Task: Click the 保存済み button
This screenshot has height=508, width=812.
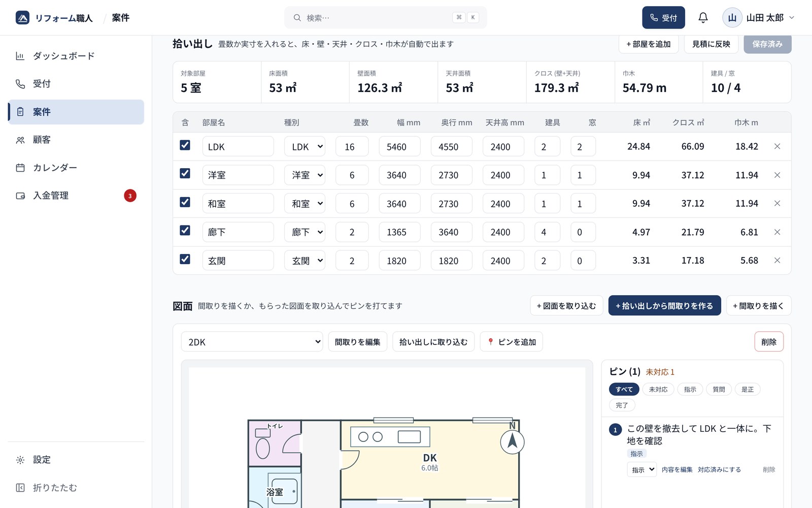Action: point(767,44)
